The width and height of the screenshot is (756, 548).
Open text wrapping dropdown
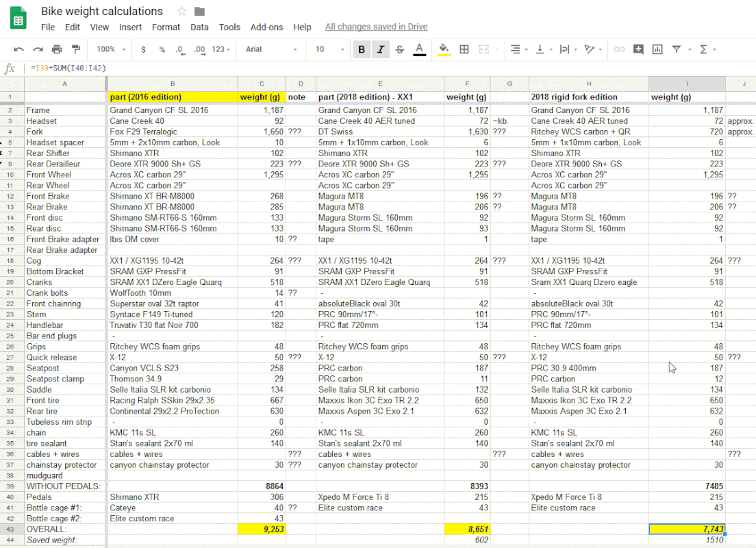pyautogui.click(x=568, y=49)
